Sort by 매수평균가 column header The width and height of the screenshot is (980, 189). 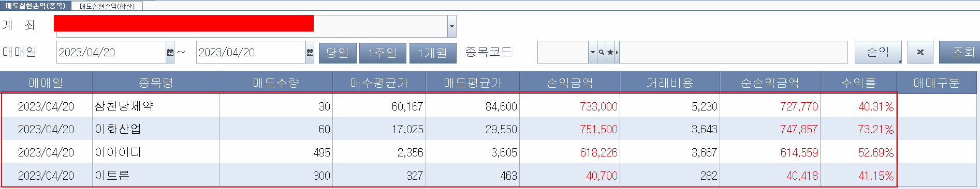[x=379, y=83]
